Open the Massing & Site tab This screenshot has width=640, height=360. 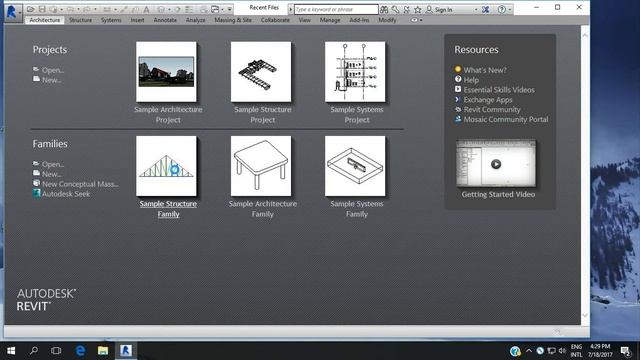(x=233, y=20)
